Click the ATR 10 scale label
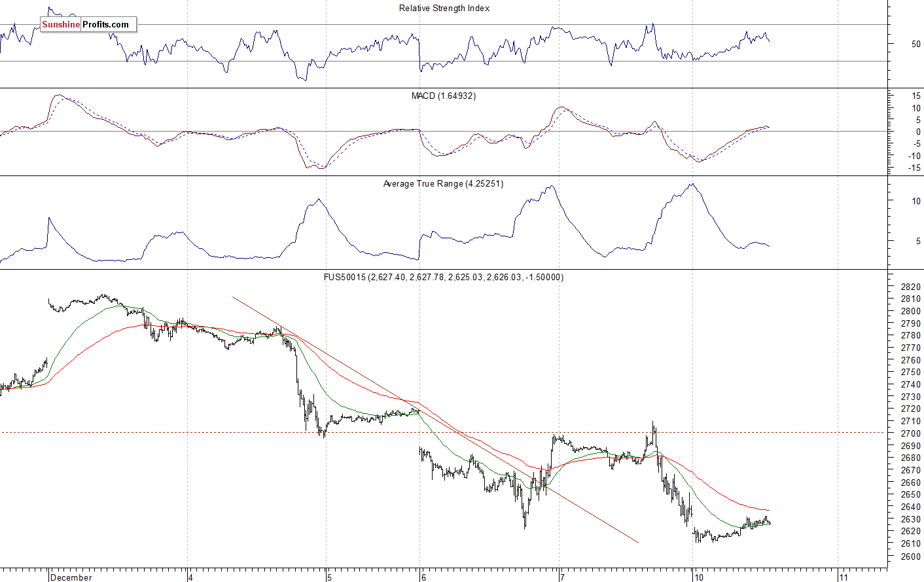 click(916, 201)
